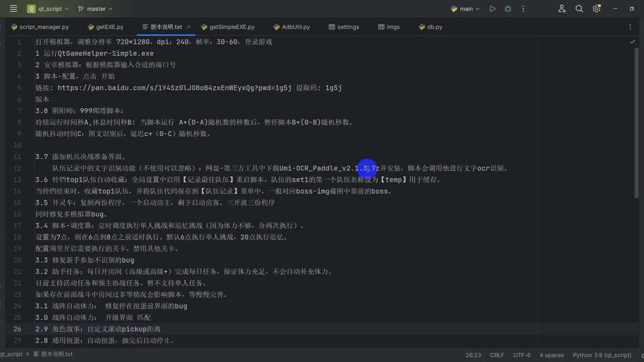Change CRLF line separator

click(497, 355)
